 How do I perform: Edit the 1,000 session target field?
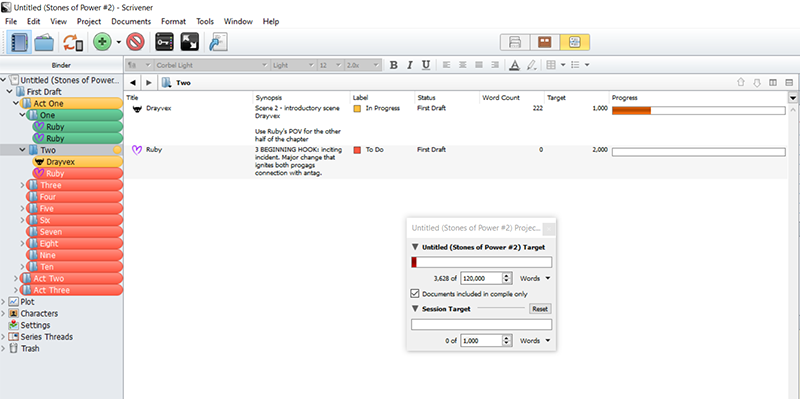coord(481,340)
